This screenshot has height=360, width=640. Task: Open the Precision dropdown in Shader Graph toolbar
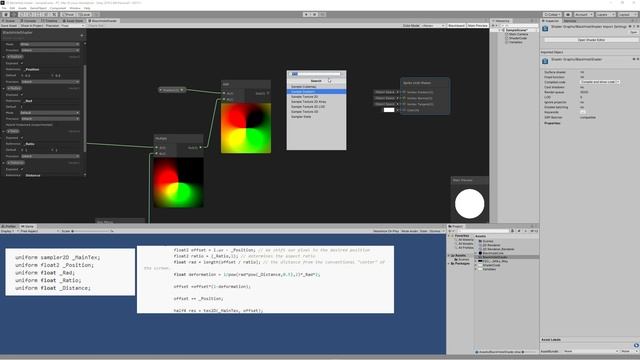(x=73, y=25)
